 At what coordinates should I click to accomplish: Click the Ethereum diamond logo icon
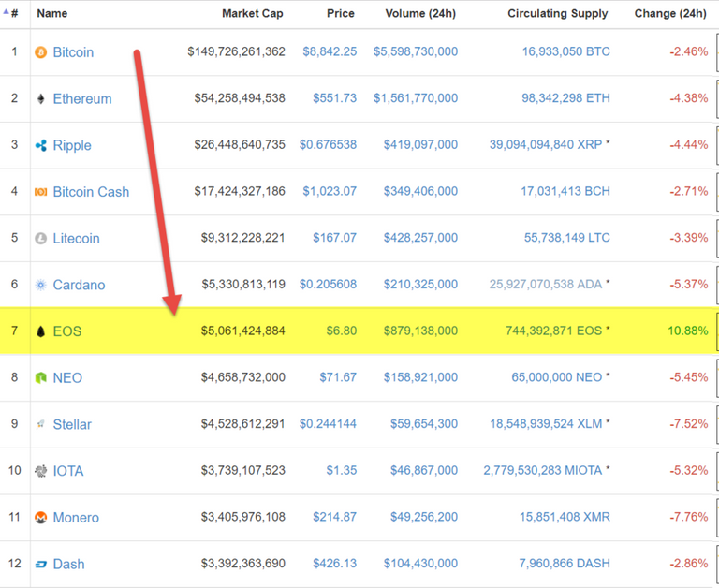pos(40,99)
